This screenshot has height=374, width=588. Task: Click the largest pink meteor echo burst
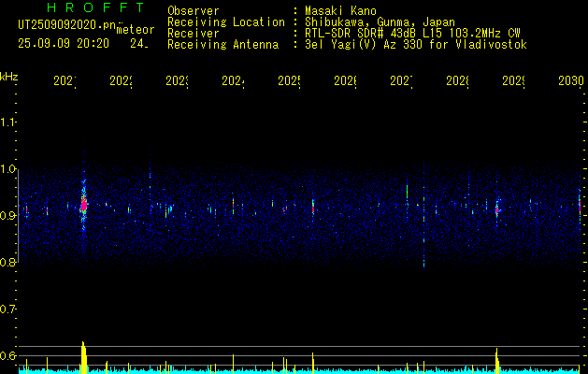click(83, 205)
